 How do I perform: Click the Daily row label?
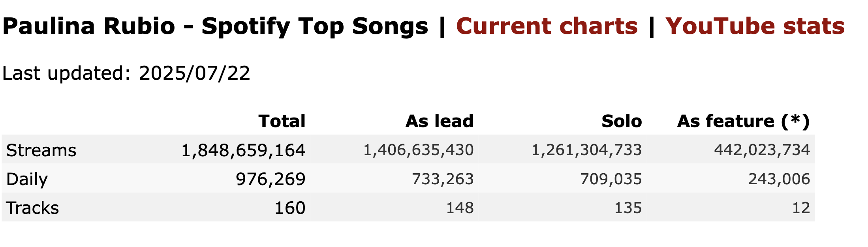point(27,179)
